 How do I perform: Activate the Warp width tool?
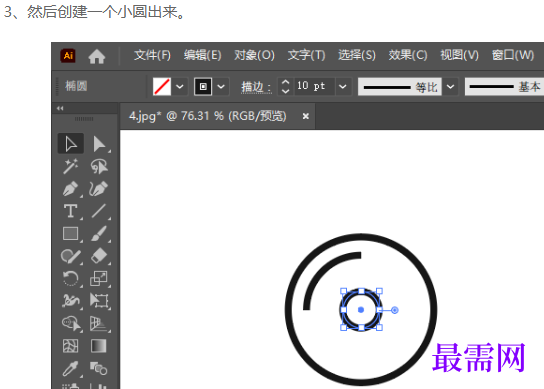point(71,301)
